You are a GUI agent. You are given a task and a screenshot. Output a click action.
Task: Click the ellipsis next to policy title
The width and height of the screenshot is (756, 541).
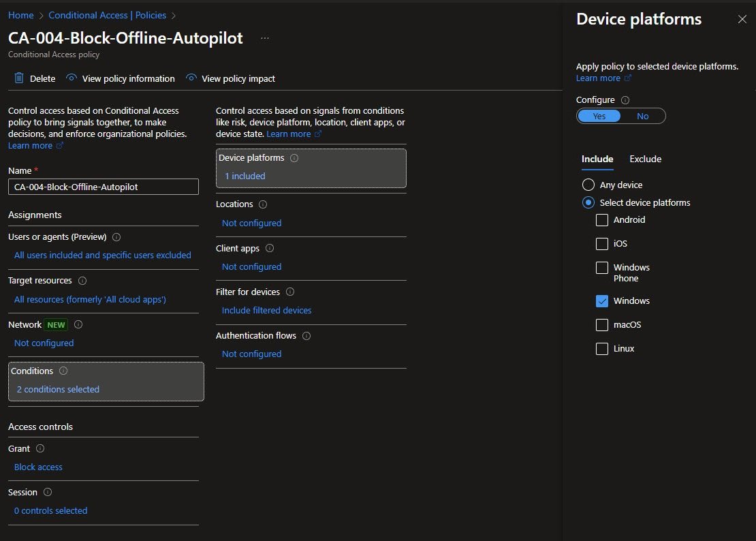265,38
